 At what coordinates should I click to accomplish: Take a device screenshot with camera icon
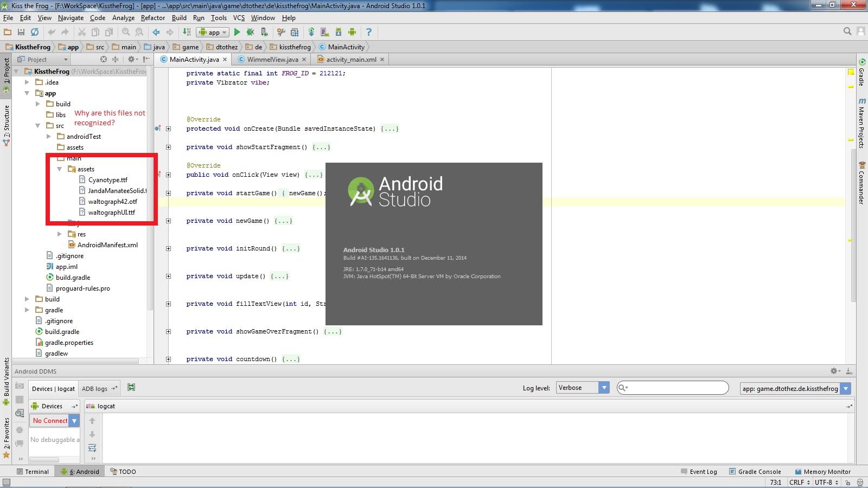[x=20, y=386]
